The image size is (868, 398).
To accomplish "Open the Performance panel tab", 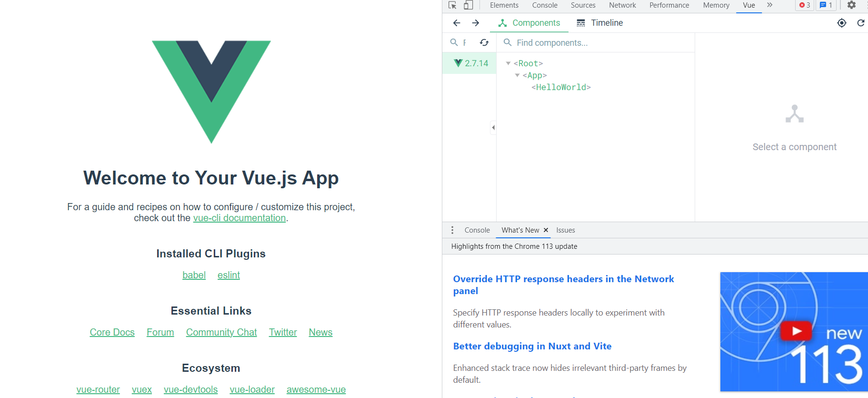I will click(669, 5).
